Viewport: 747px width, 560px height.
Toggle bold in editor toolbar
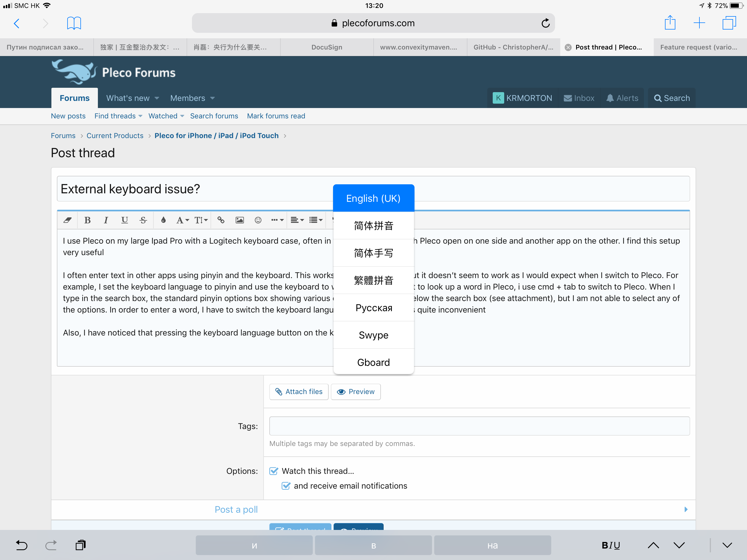click(87, 220)
